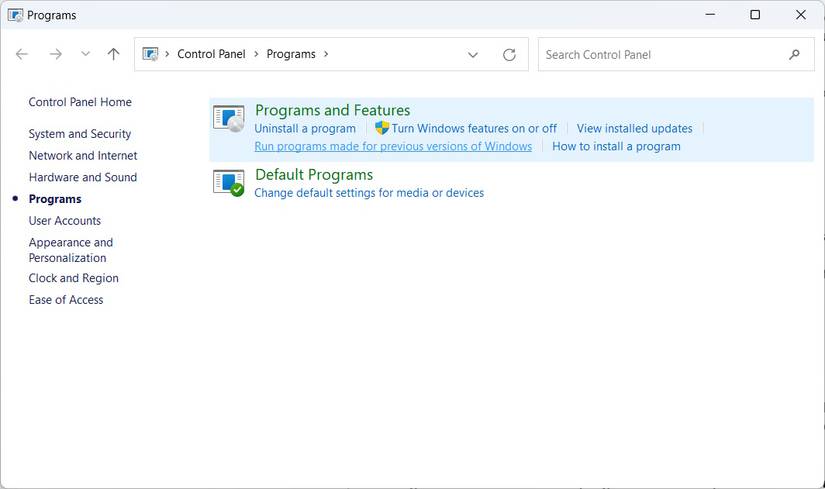Expand the address bar history dropdown
The height and width of the screenshot is (489, 825).
tap(473, 55)
